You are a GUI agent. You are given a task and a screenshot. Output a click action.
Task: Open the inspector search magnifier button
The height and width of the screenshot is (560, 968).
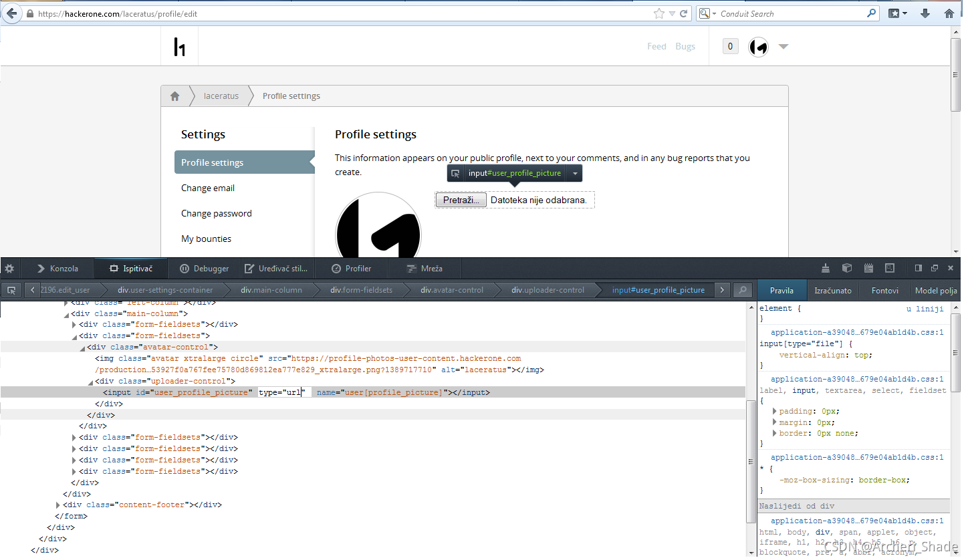coord(742,290)
